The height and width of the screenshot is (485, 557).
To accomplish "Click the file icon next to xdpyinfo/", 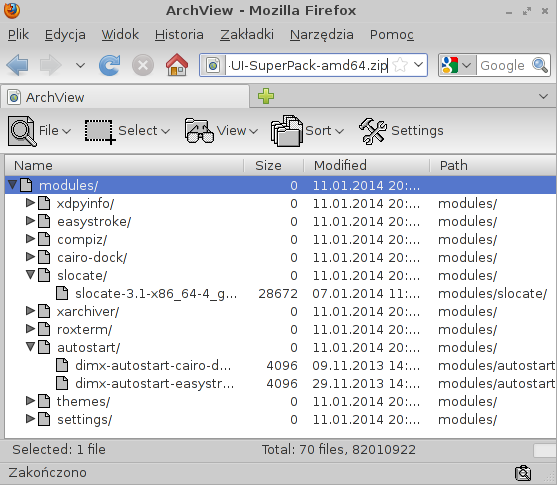I will pos(44,203).
